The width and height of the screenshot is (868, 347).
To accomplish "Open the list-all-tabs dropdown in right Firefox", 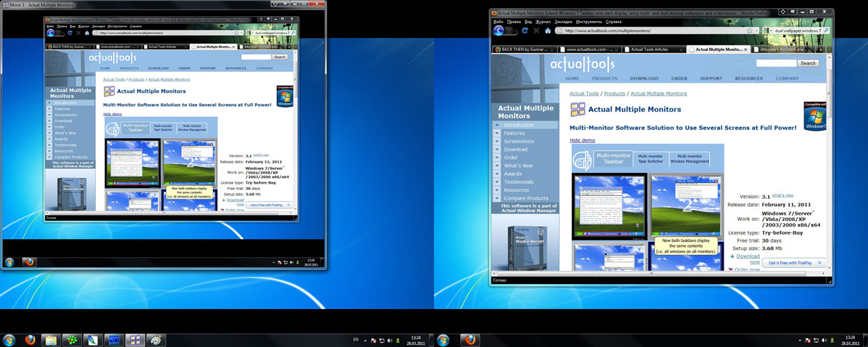I will coord(829,49).
